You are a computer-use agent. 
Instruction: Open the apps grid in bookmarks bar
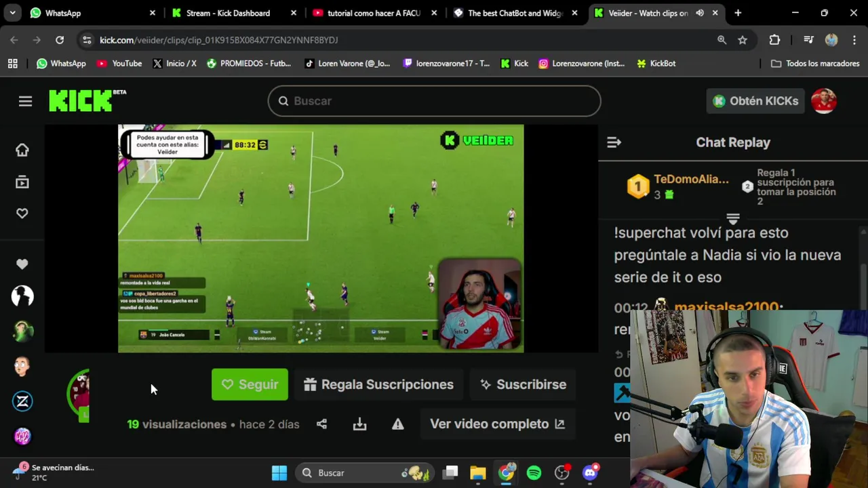[x=12, y=63]
